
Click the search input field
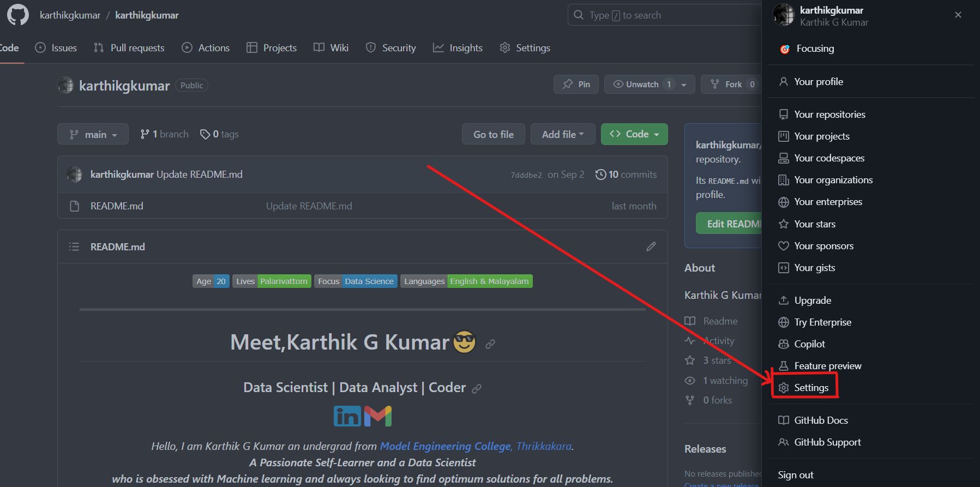click(665, 15)
